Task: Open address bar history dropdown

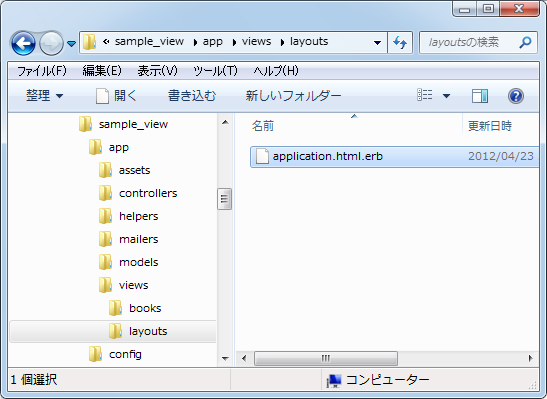Action: [377, 43]
